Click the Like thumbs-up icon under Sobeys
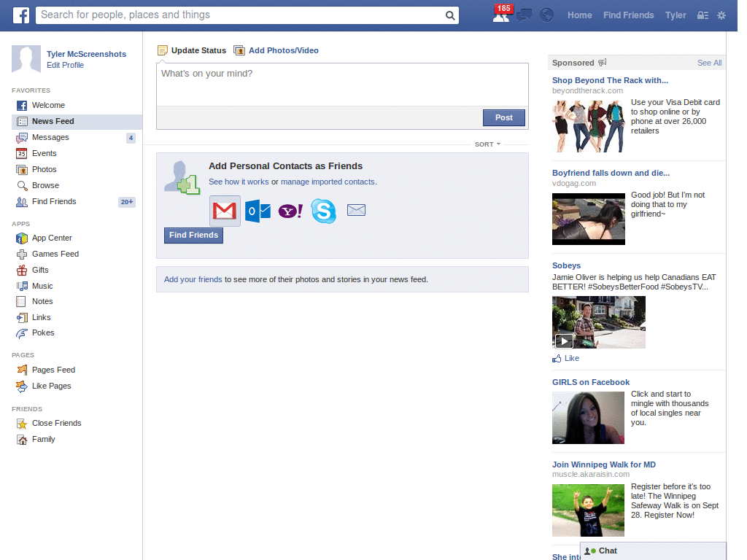 tap(557, 359)
